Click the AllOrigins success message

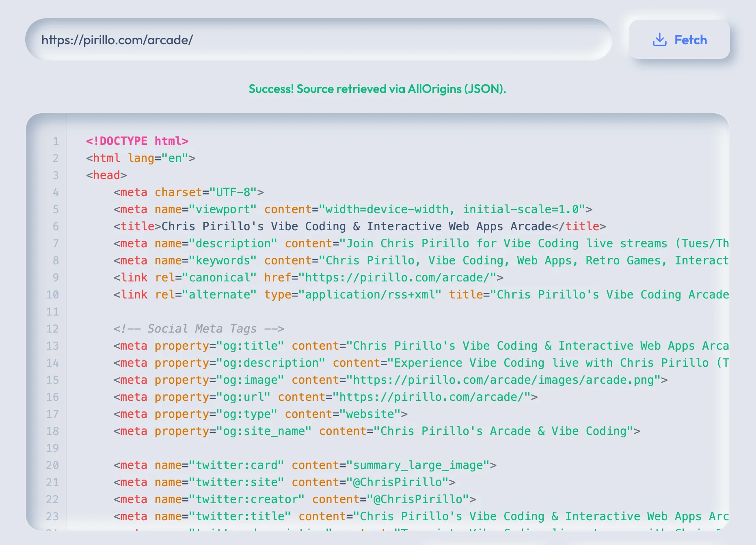coord(377,89)
